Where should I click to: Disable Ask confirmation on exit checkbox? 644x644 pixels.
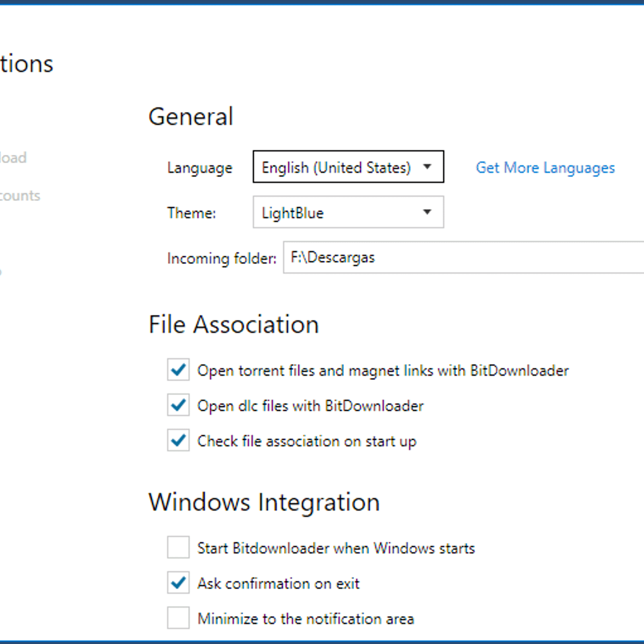coord(178,583)
